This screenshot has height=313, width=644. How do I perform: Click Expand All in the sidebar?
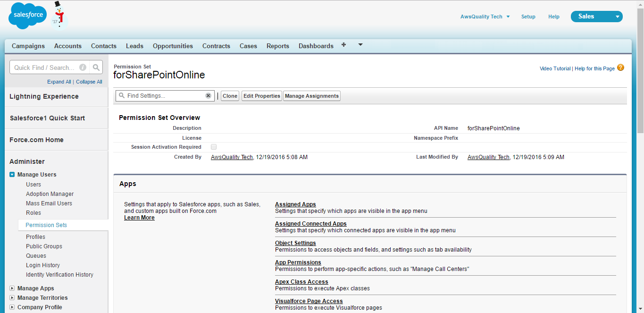click(59, 82)
